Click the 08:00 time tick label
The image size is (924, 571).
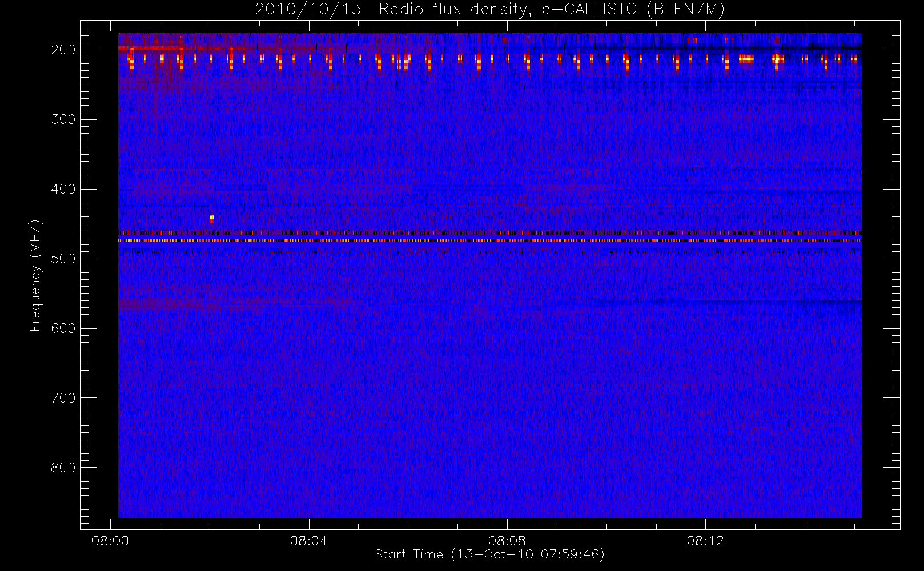tap(110, 540)
